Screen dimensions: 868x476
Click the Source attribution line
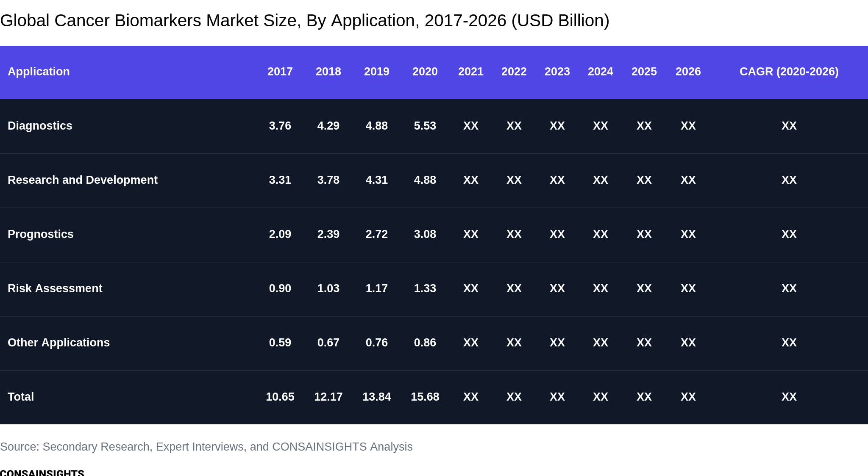[206, 447]
